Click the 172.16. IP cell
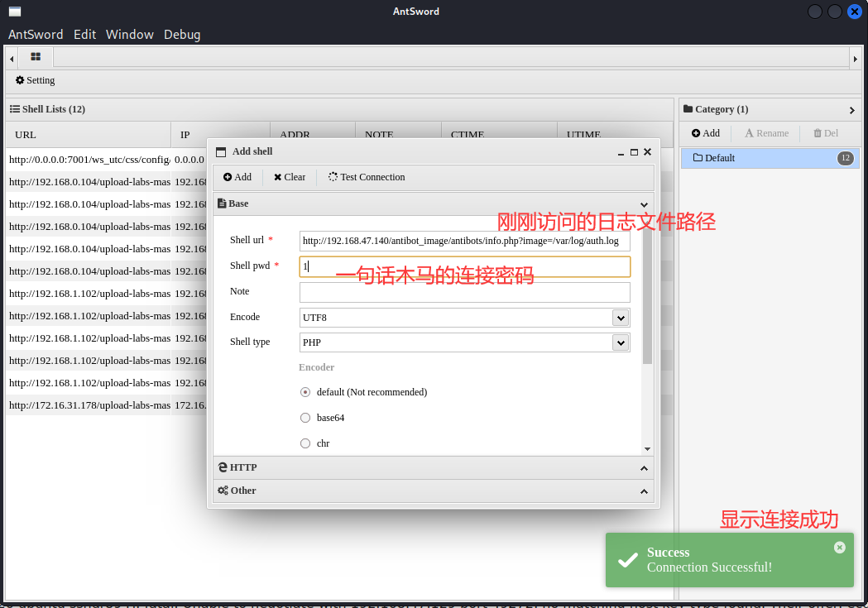868x608 pixels. click(x=189, y=405)
